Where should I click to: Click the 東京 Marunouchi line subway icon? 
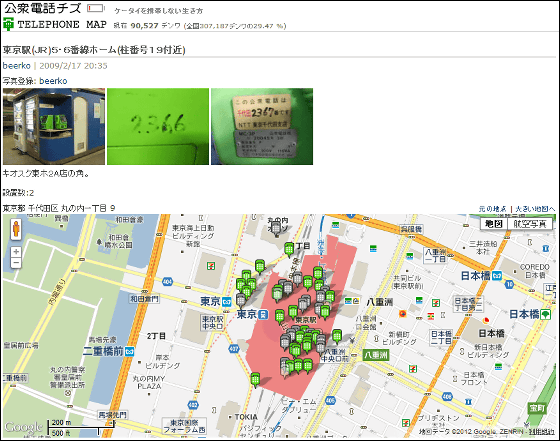point(226,302)
